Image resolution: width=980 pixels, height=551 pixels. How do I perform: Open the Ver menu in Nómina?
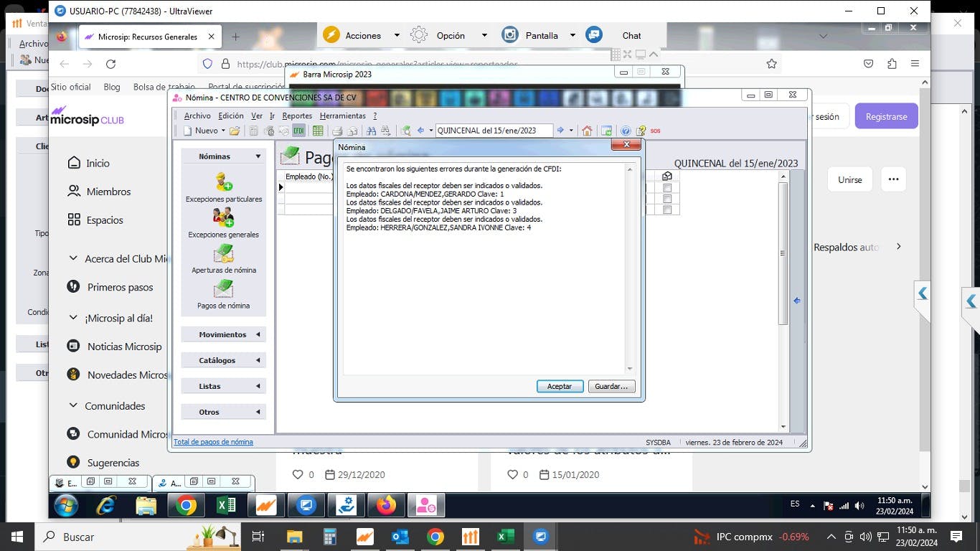click(256, 116)
